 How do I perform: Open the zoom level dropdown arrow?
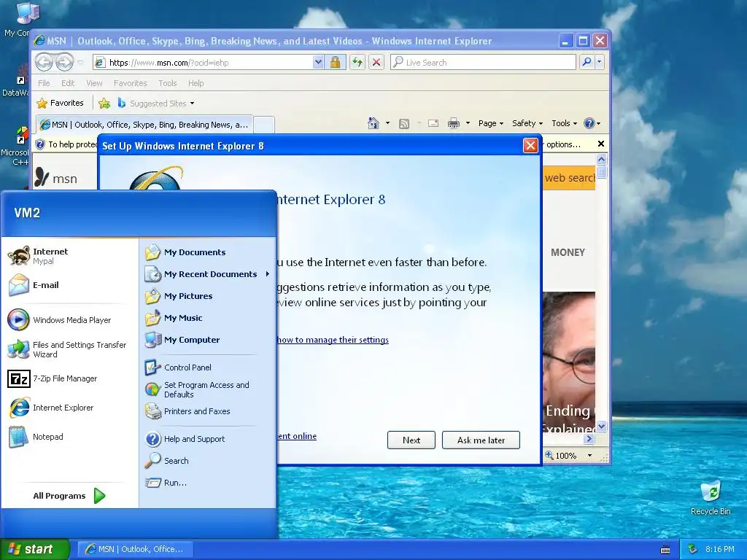[589, 456]
